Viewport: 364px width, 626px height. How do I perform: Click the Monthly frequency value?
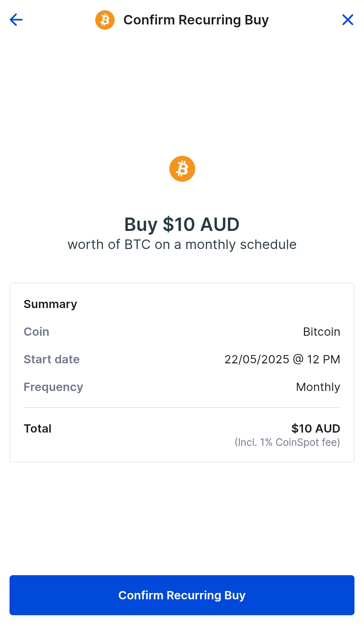pos(318,387)
